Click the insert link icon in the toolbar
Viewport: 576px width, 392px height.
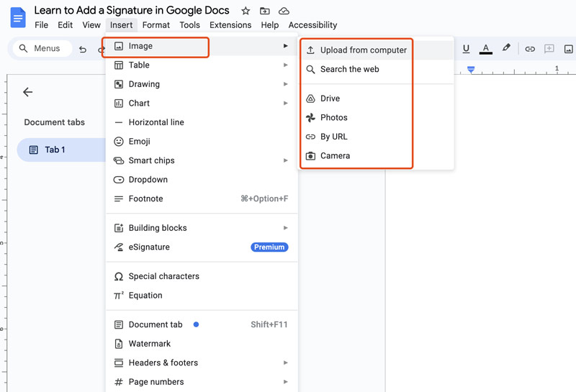click(x=530, y=49)
